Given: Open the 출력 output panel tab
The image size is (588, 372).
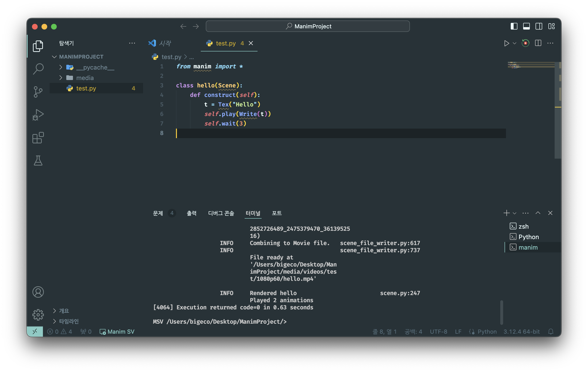Looking at the screenshot, I should 191,213.
